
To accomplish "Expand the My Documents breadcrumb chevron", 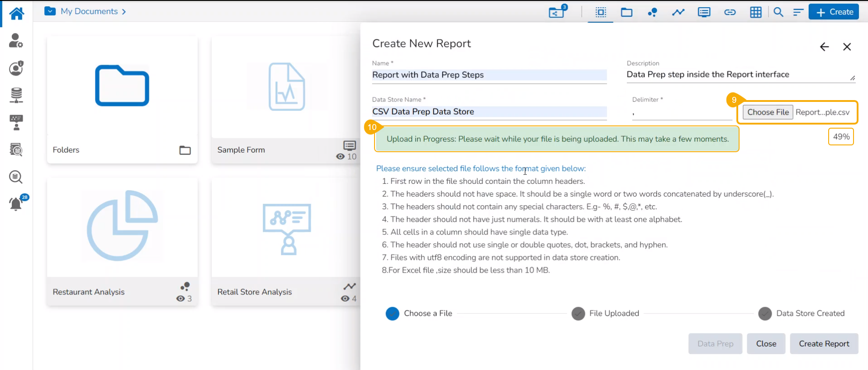I will click(x=124, y=12).
